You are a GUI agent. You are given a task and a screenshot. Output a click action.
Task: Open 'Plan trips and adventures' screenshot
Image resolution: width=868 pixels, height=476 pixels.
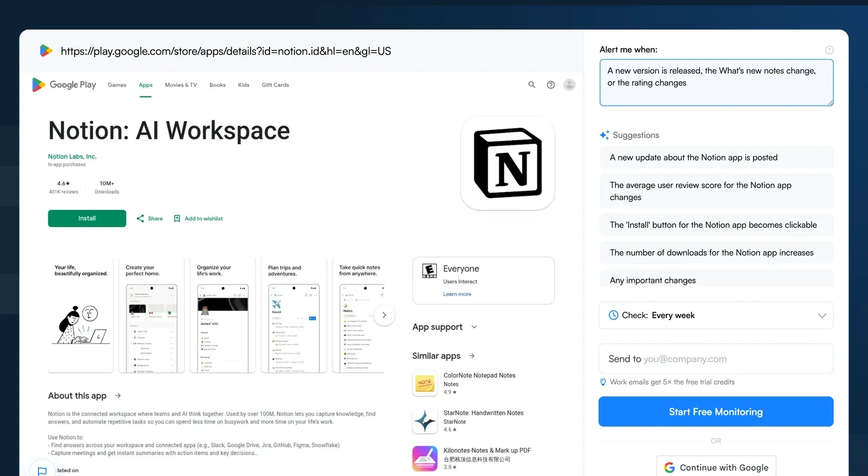point(293,316)
